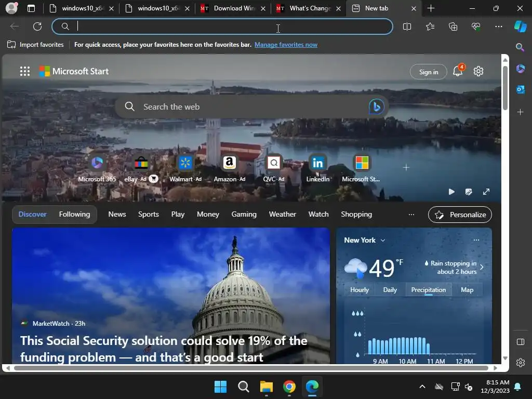This screenshot has height=399, width=532.
Task: Open the Edge profile avatar
Action: (11, 8)
